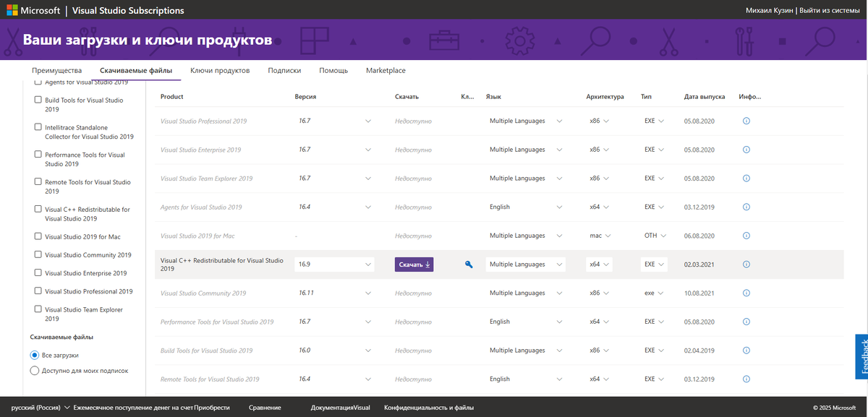This screenshot has height=417, width=868.
Task: Switch to the Ключи продуктов tab
Action: click(220, 71)
